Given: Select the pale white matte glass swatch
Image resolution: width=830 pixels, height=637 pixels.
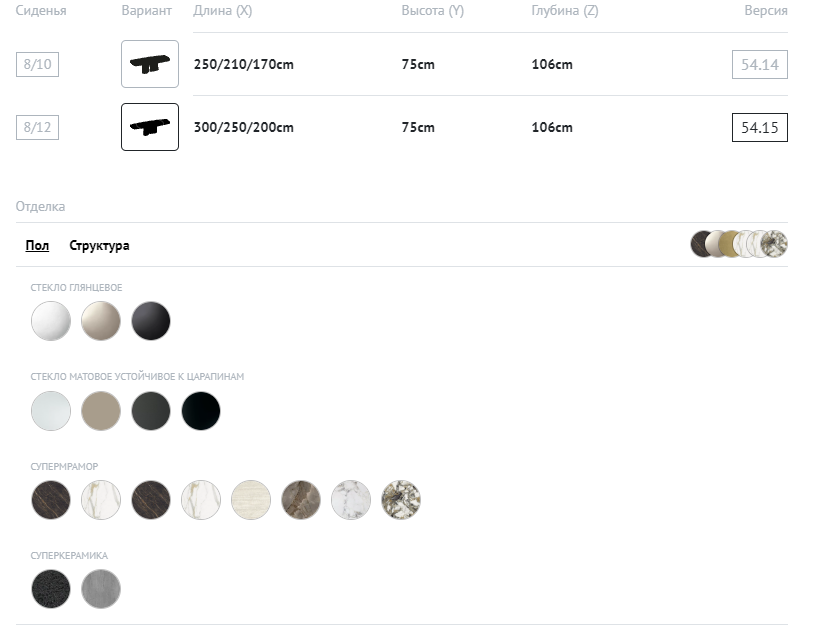Looking at the screenshot, I should point(51,411).
